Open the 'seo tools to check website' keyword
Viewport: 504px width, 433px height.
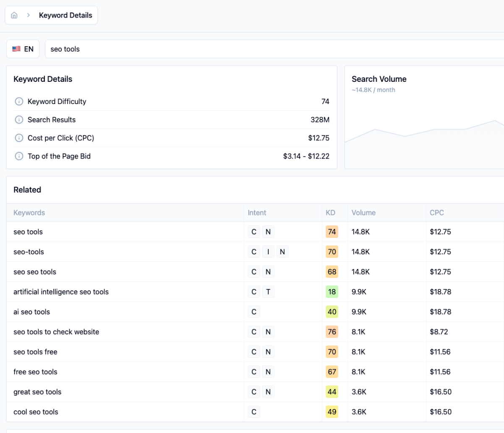point(56,332)
